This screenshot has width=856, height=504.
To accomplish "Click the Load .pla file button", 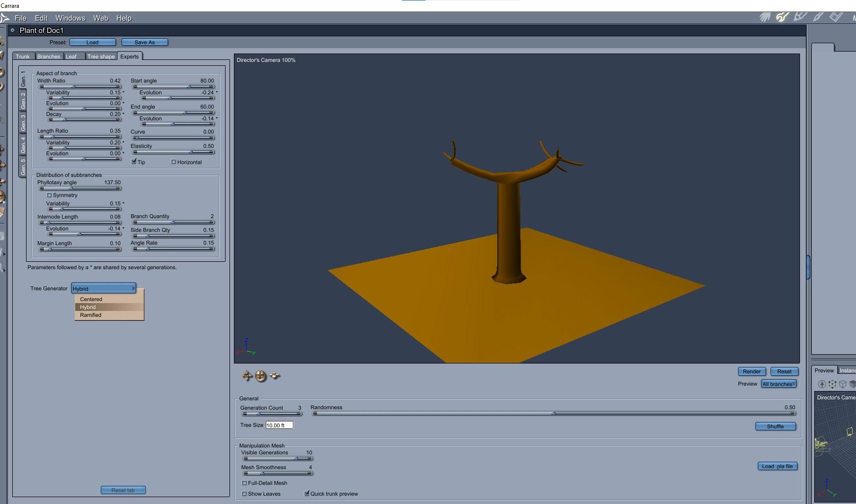I will pyautogui.click(x=777, y=466).
